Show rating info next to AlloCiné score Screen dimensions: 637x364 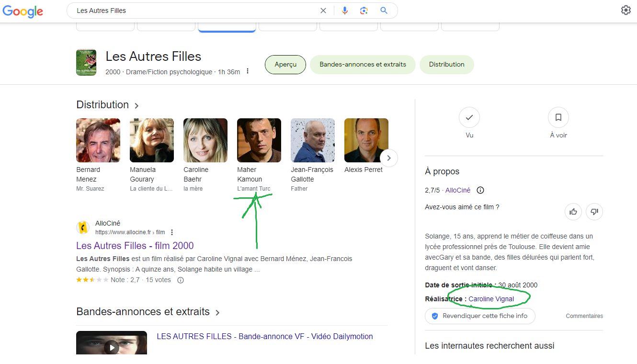(x=480, y=190)
